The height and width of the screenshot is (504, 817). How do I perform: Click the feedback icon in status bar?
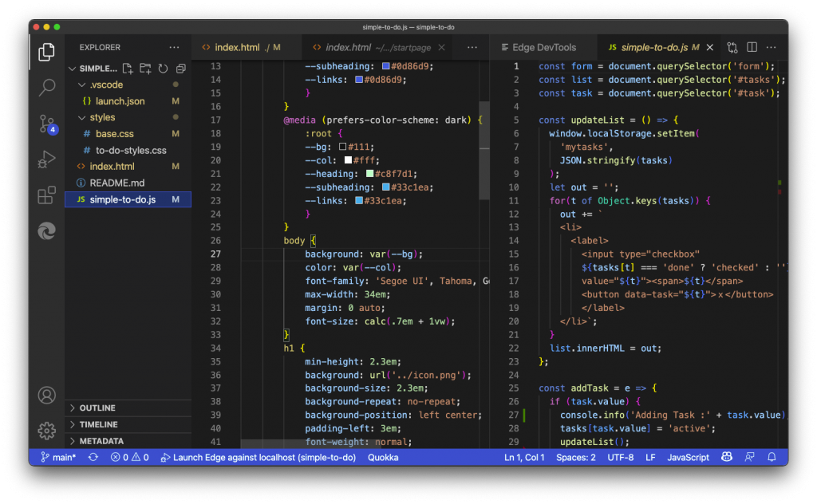click(x=750, y=457)
